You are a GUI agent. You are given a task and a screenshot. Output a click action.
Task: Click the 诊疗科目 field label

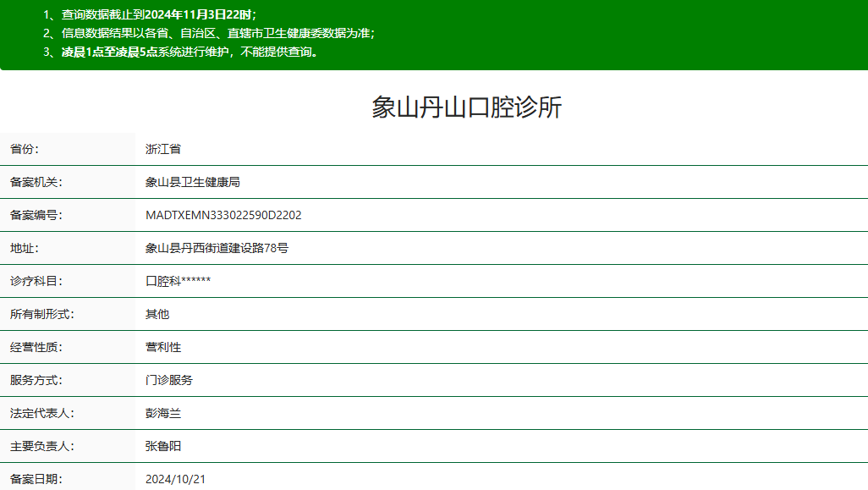[x=36, y=281]
